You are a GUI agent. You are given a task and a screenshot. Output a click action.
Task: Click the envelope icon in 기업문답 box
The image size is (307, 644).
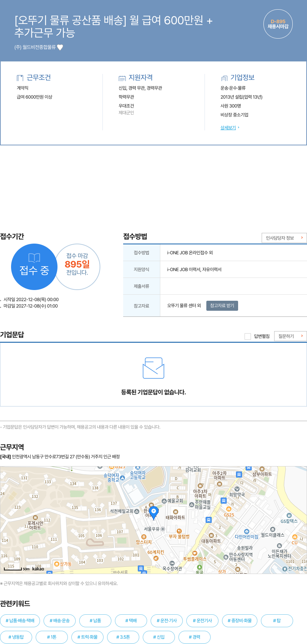click(x=153, y=368)
